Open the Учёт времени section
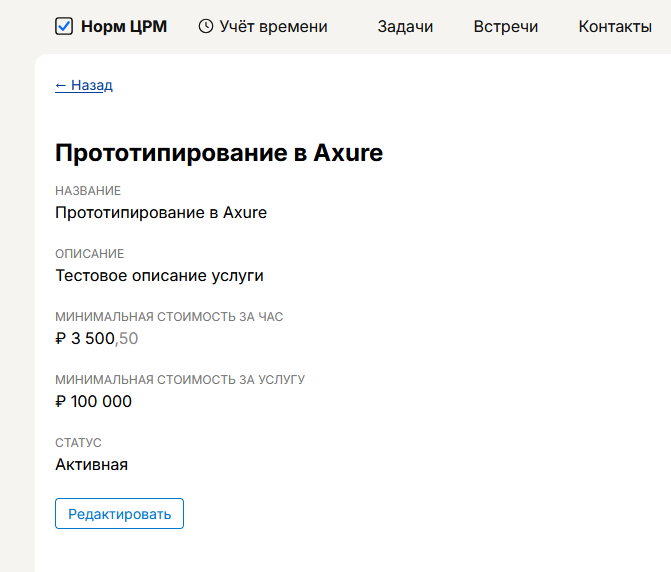The height and width of the screenshot is (572, 671). coord(274,27)
